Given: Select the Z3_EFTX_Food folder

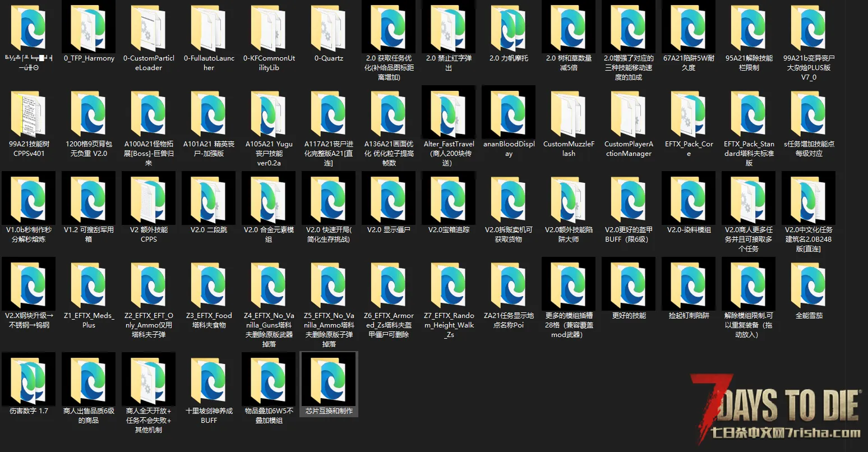Looking at the screenshot, I should coord(209,285).
